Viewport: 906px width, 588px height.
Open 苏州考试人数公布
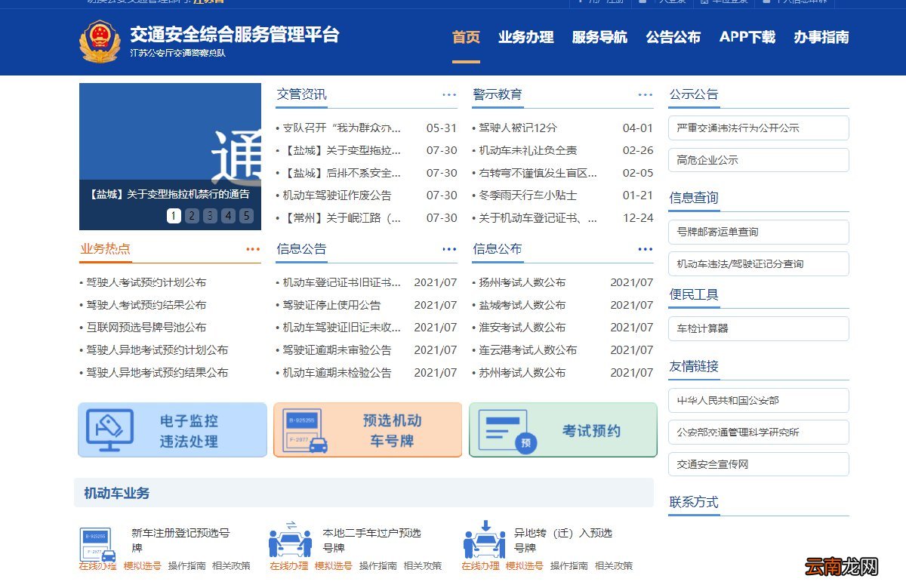click(x=522, y=373)
